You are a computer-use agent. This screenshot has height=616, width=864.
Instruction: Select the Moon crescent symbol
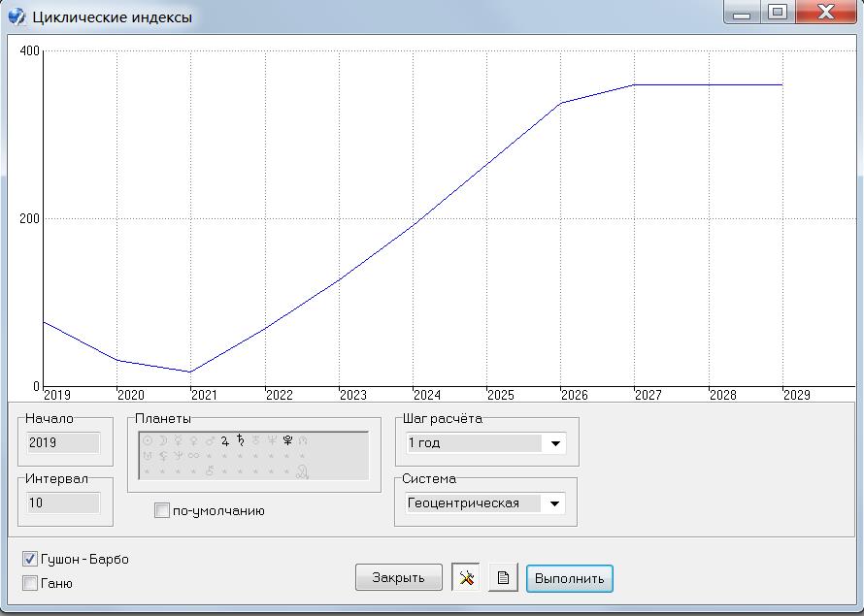point(163,441)
